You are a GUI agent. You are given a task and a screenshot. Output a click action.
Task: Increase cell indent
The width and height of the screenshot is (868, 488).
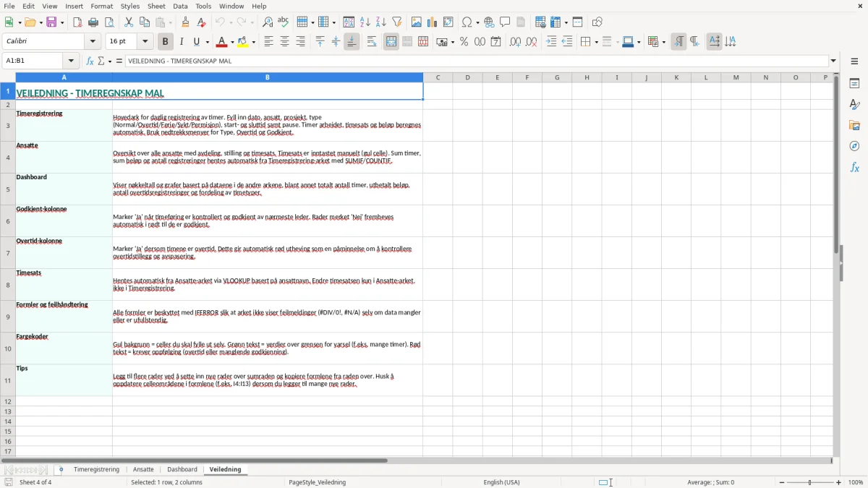point(551,42)
